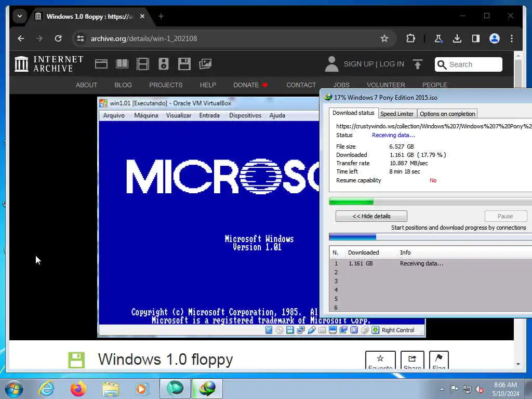Click the green keyboard-capture icon beside Right Control
This screenshot has width=532, height=399.
point(375,330)
